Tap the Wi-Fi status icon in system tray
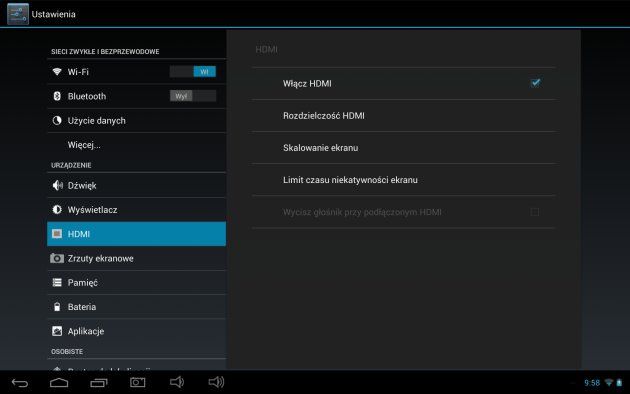 (609, 383)
